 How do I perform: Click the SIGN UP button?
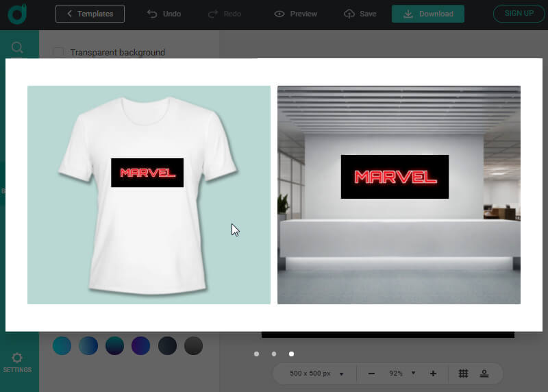(x=519, y=14)
